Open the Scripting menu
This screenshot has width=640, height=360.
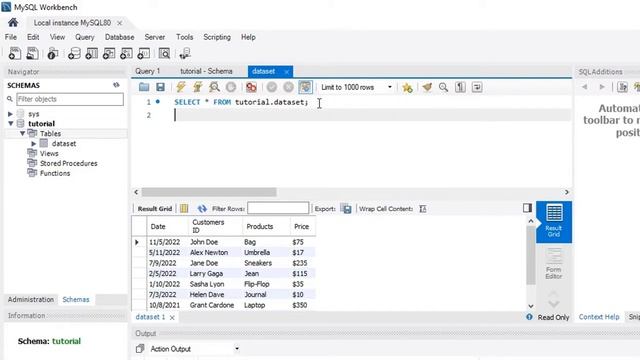tap(217, 37)
